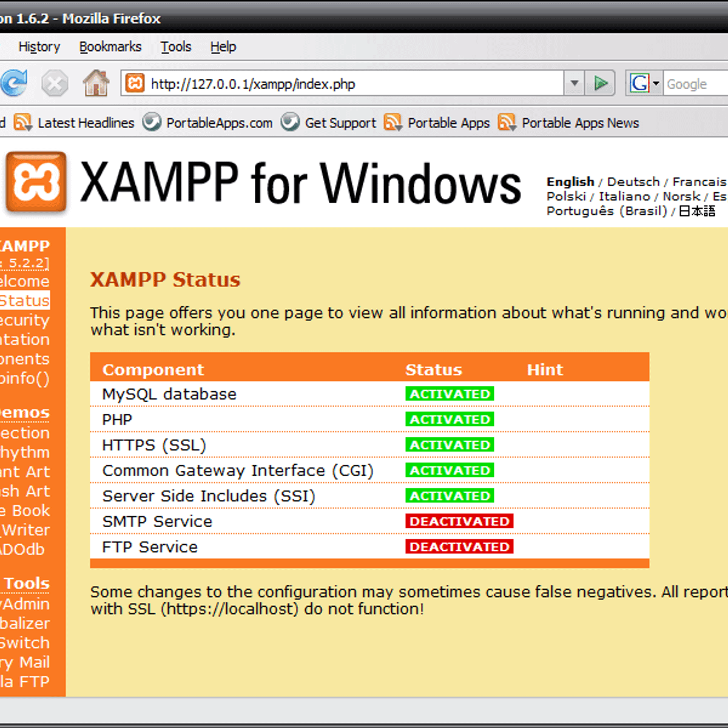
Task: Click the HTTPS (SSL) ACTIVATED badge
Action: click(x=450, y=445)
